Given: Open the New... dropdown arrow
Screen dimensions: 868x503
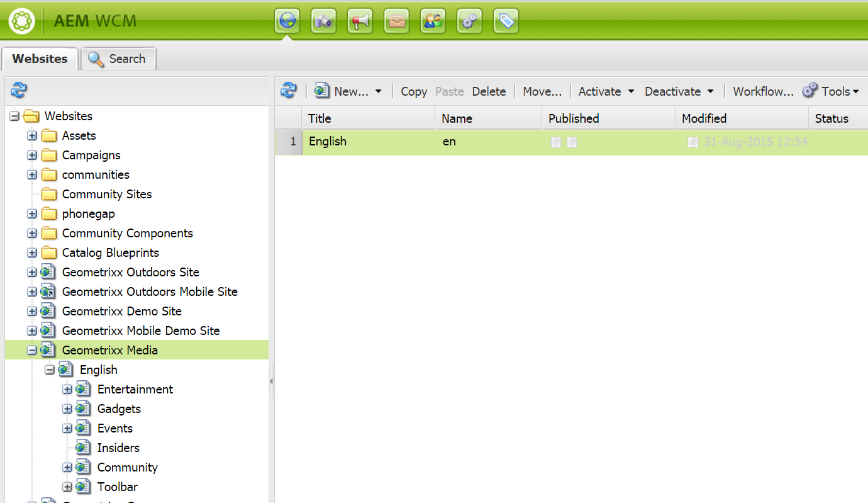Looking at the screenshot, I should pos(379,91).
